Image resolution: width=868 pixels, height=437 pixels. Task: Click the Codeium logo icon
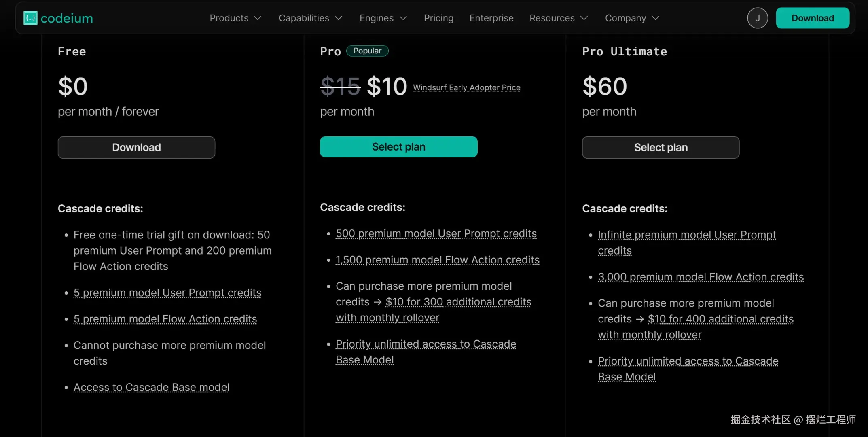coord(30,18)
